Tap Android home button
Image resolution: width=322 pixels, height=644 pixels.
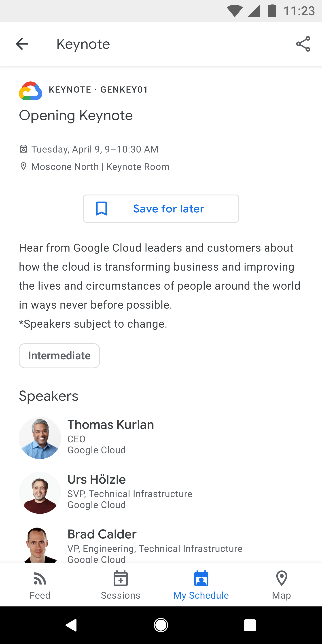point(161,625)
